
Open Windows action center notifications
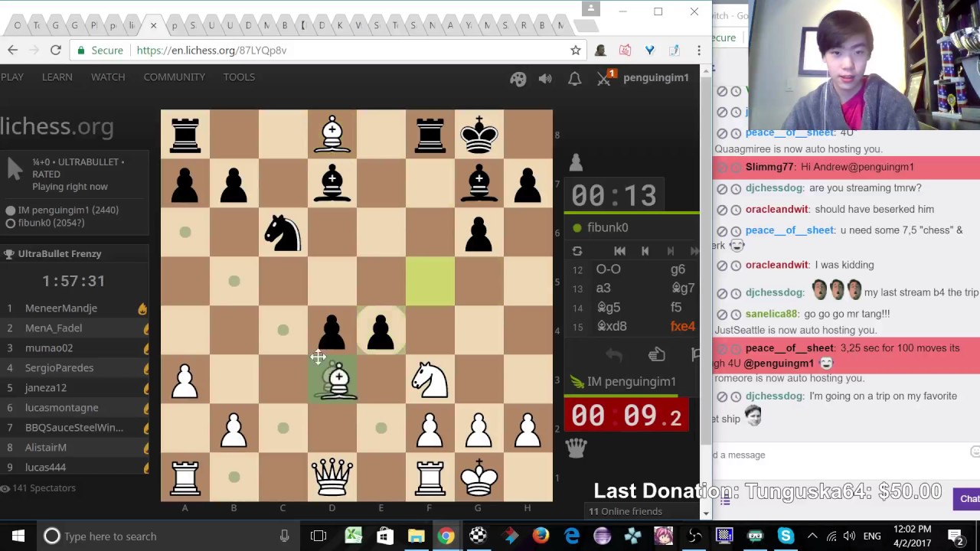[955, 536]
